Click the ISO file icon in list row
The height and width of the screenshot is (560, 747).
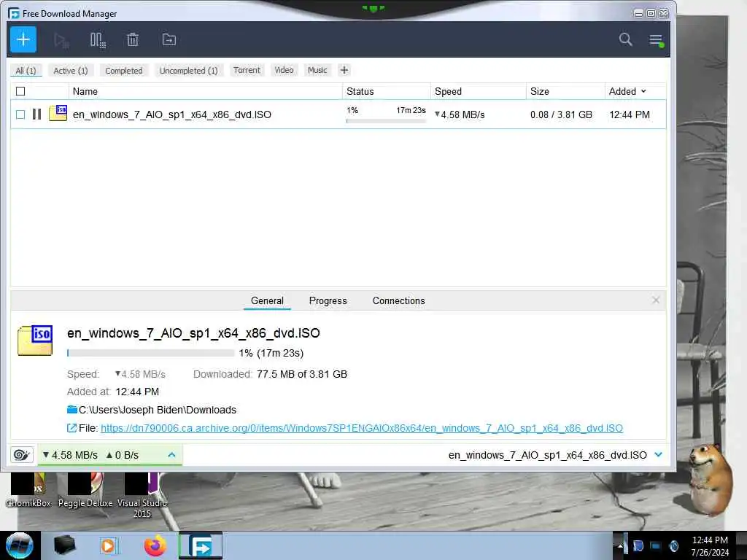click(x=58, y=113)
